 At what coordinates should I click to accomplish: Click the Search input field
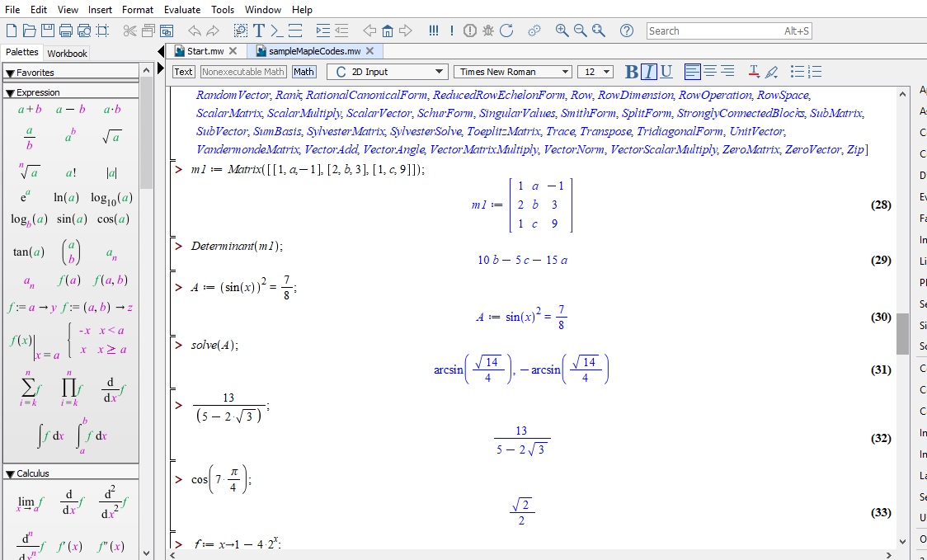coord(729,31)
